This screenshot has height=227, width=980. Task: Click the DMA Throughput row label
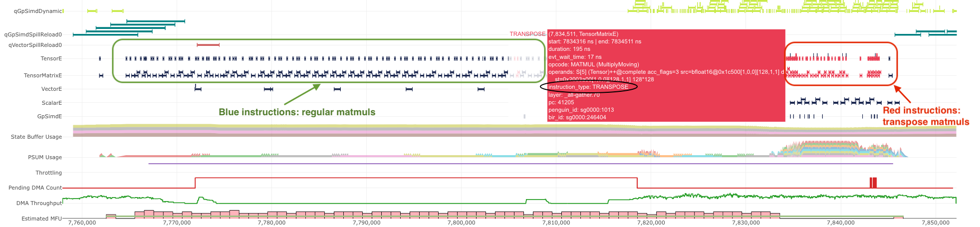coord(39,203)
